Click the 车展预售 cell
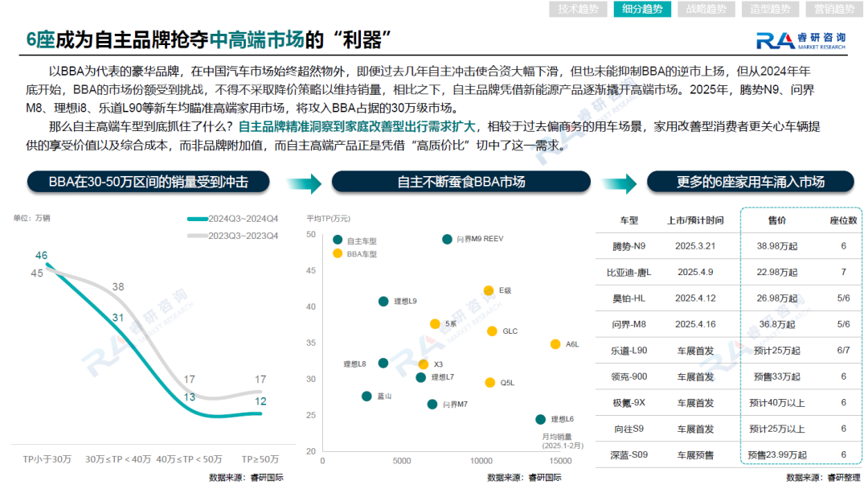The image size is (868, 485). coord(695,455)
